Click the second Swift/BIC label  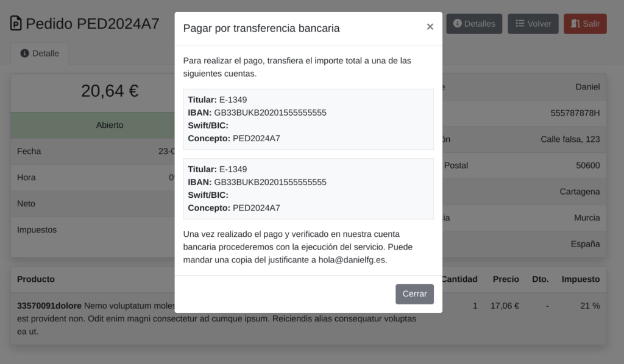click(x=208, y=195)
